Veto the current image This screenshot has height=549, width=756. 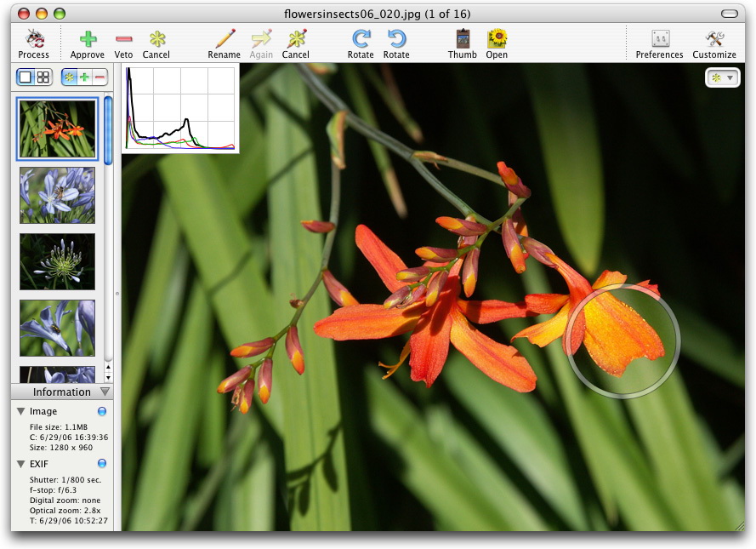point(123,39)
